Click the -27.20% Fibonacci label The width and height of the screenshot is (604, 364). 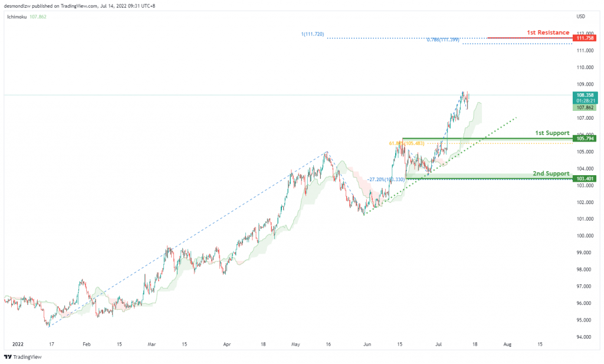386,179
